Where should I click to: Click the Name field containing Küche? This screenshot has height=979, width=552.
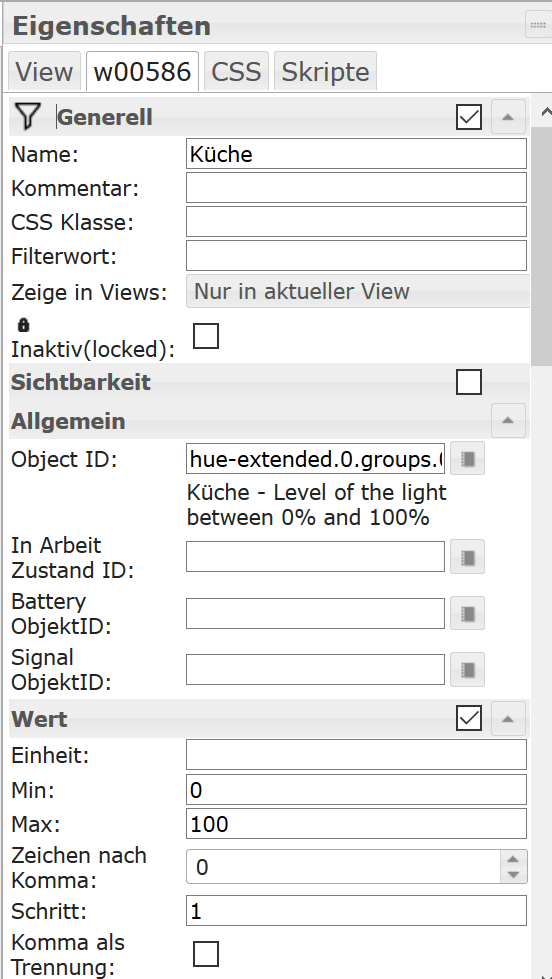[357, 154]
